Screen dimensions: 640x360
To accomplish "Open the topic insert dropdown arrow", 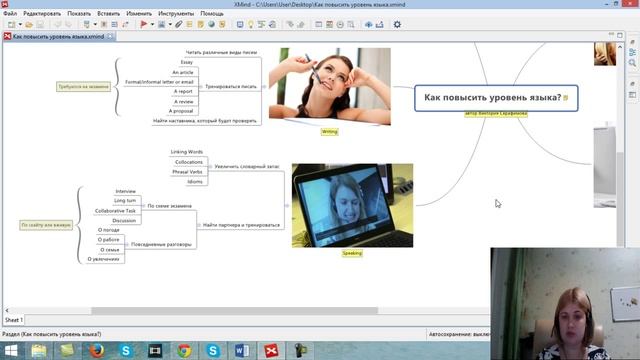I will 95,24.
